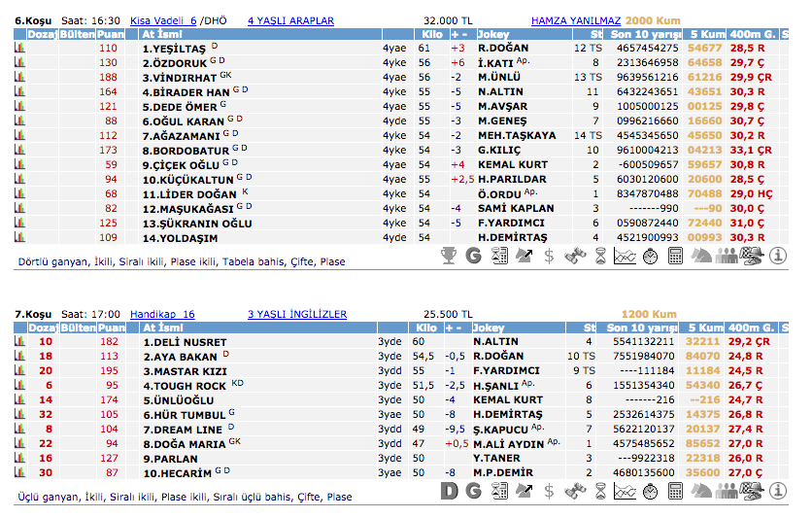This screenshot has height=518, width=812.
Task: Click the dollar sign icon below race 7
Action: (550, 491)
